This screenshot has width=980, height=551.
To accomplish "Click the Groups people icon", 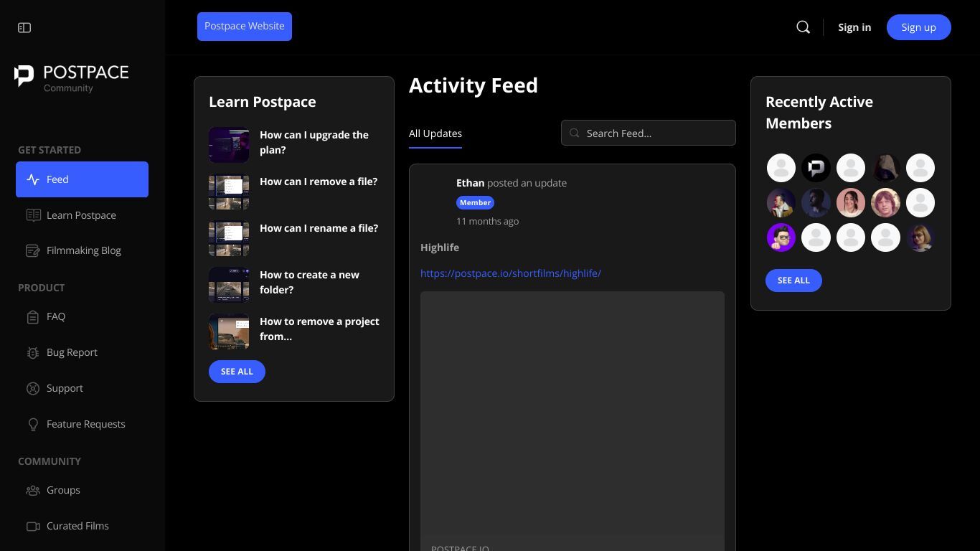I will (x=33, y=490).
